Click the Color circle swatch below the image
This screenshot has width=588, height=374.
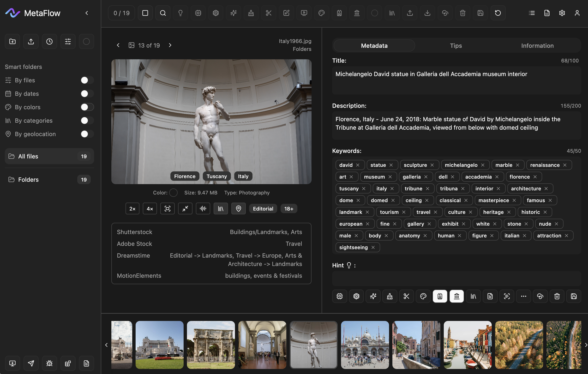[x=173, y=193]
